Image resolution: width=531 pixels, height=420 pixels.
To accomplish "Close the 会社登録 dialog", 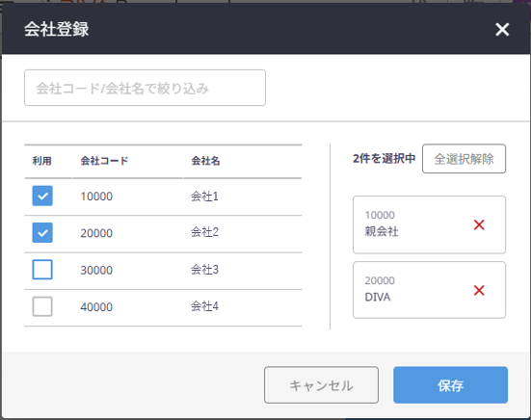I will tap(502, 30).
